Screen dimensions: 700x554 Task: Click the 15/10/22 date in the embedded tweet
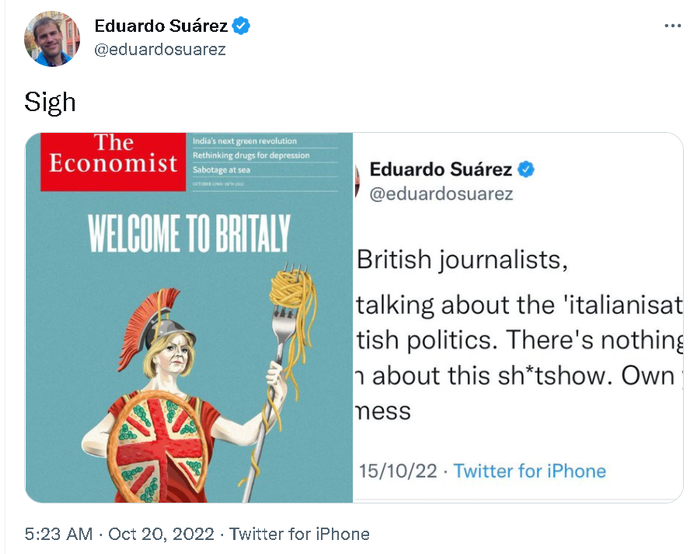(x=398, y=470)
